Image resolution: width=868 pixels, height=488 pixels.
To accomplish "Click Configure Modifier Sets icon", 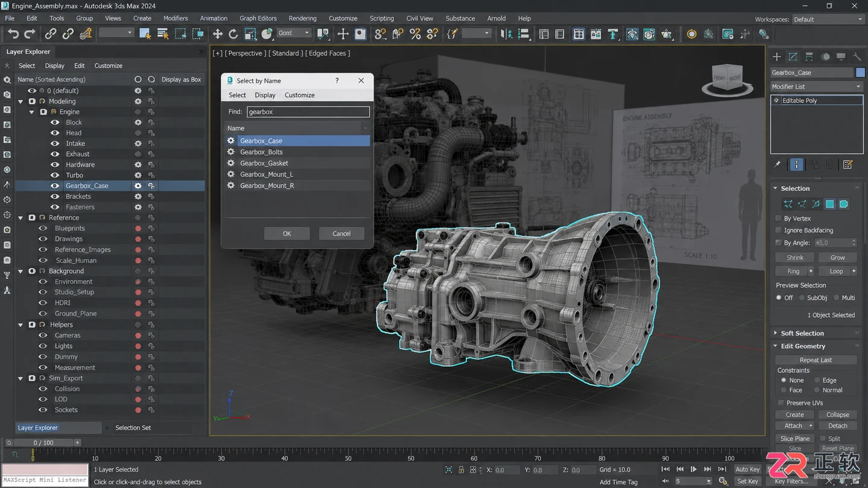I will tap(848, 164).
